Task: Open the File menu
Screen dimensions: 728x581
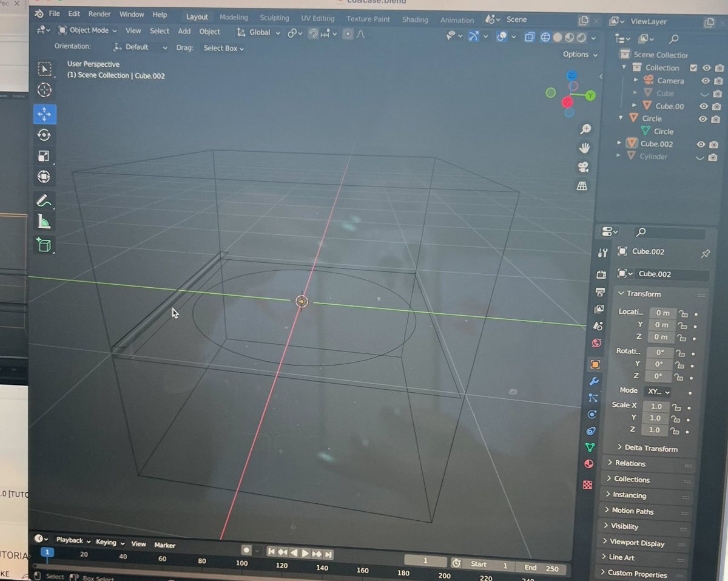Action: coord(54,13)
